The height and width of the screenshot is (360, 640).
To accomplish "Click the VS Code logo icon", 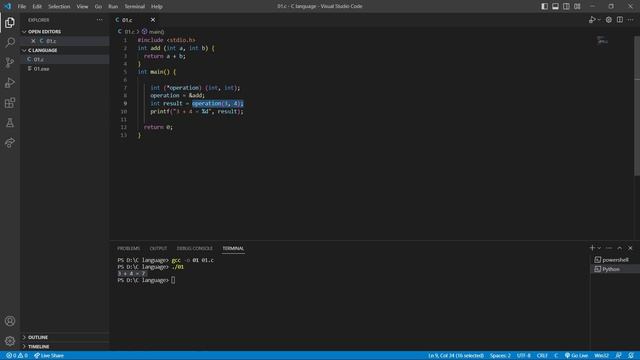I will [8, 6].
